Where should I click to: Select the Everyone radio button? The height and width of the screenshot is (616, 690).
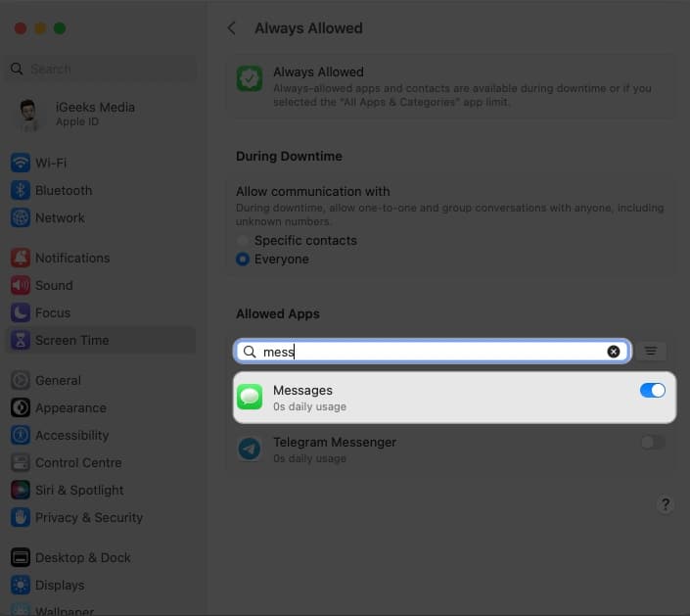(x=243, y=259)
